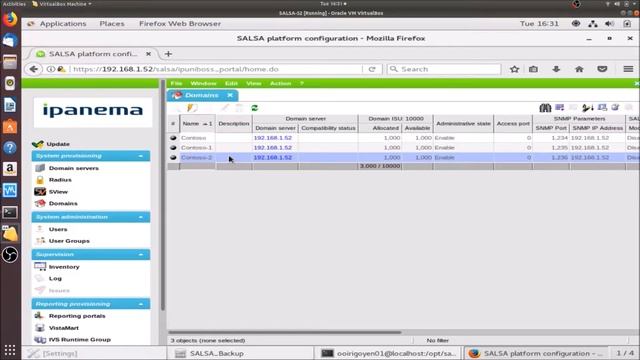Click the [Settings] taskbar entry
640x360 pixels.
[x=94, y=353]
